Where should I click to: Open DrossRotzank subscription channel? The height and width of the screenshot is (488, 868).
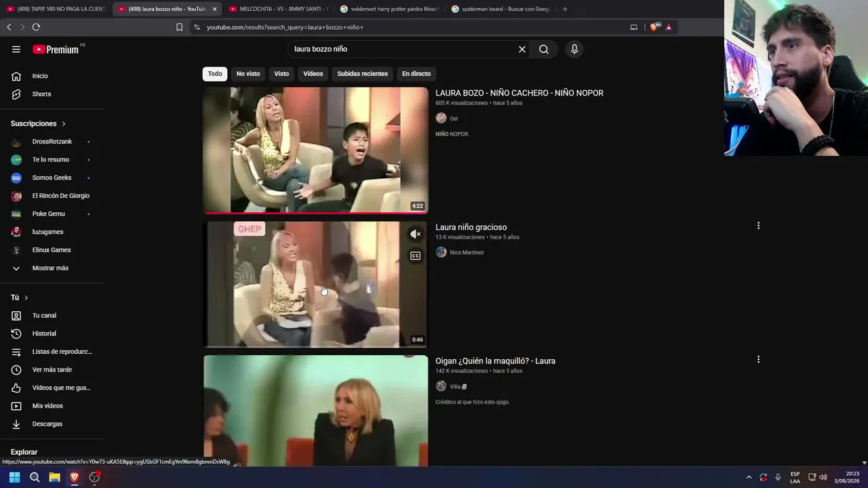(52, 142)
